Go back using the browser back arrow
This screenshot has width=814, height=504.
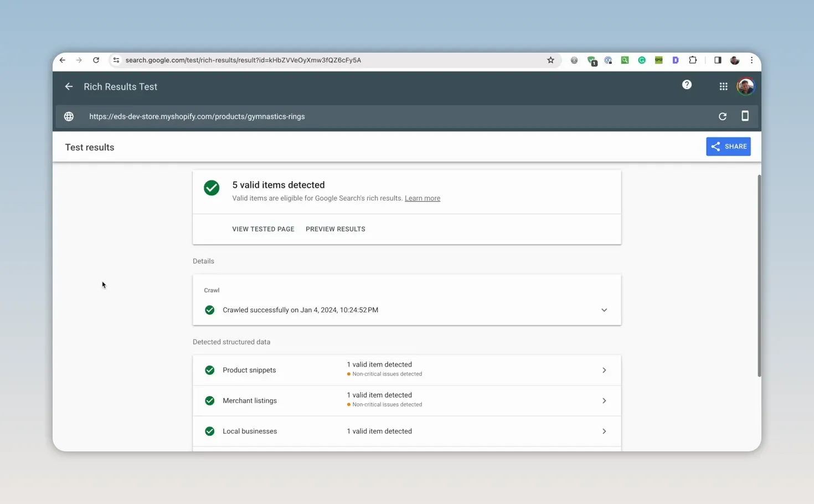[x=63, y=60]
